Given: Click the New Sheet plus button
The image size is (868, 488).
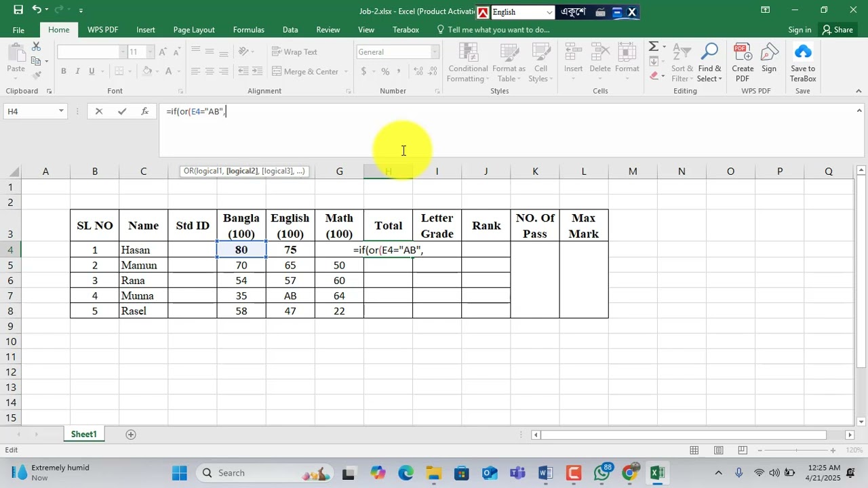Looking at the screenshot, I should [131, 434].
